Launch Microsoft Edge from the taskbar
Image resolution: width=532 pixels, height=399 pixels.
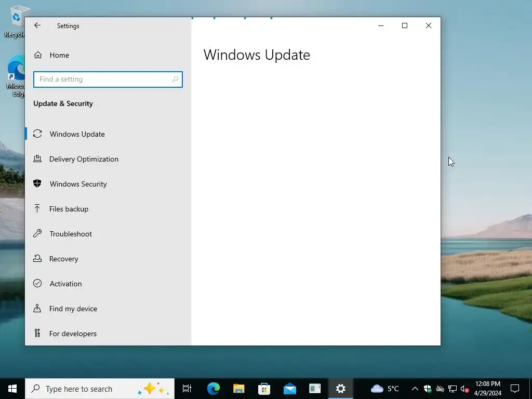214,389
